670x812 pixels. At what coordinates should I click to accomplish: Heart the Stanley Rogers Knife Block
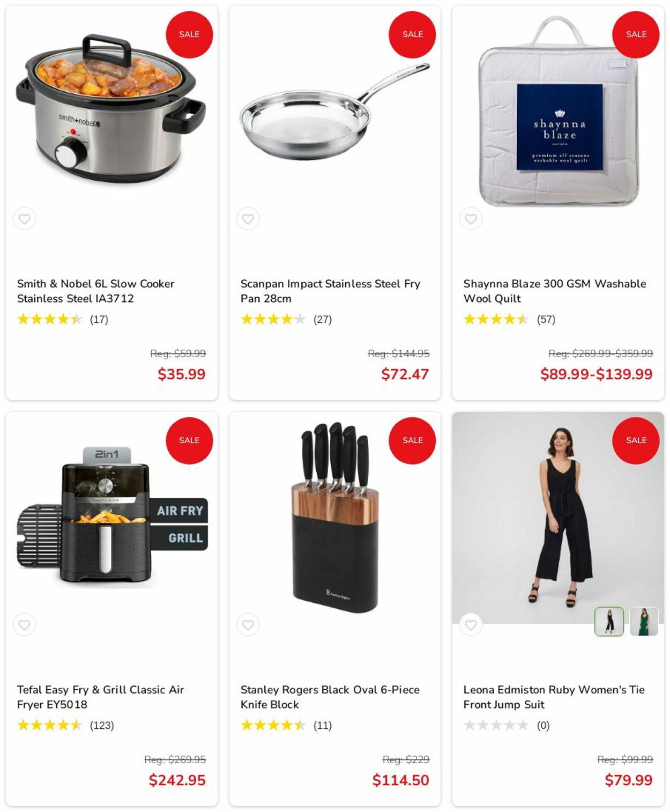click(248, 625)
